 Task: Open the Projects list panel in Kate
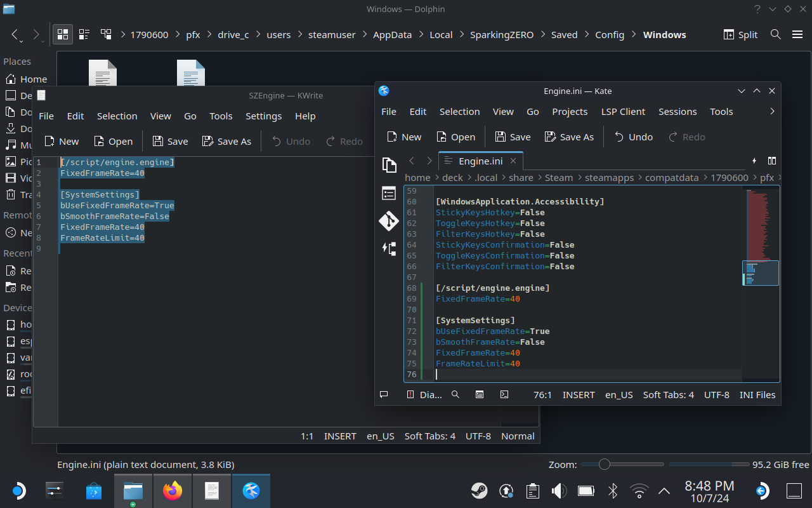pyautogui.click(x=389, y=193)
